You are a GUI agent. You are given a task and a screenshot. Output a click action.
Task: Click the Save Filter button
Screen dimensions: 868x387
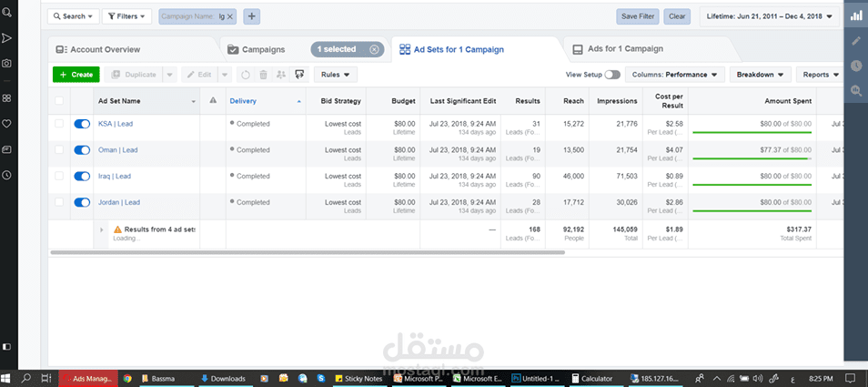pos(638,16)
